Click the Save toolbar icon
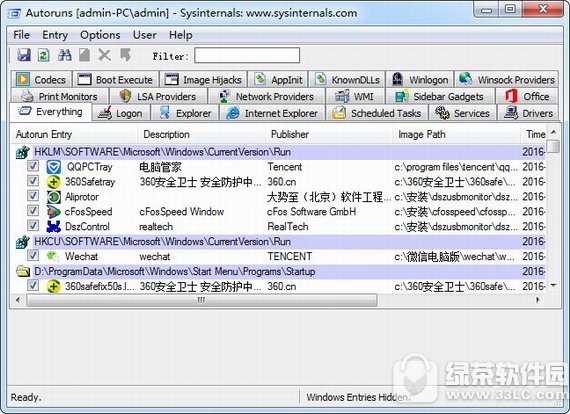 click(x=24, y=55)
